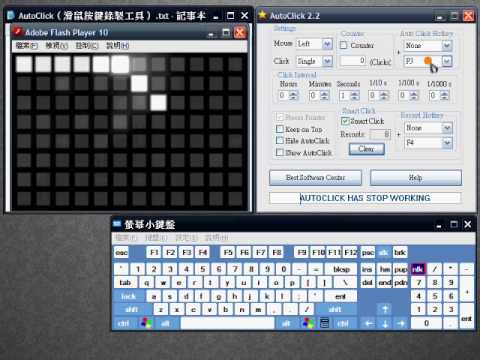This screenshot has height=360, width=480.
Task: Click the AutoClick star title icon
Action: pyautogui.click(x=263, y=15)
